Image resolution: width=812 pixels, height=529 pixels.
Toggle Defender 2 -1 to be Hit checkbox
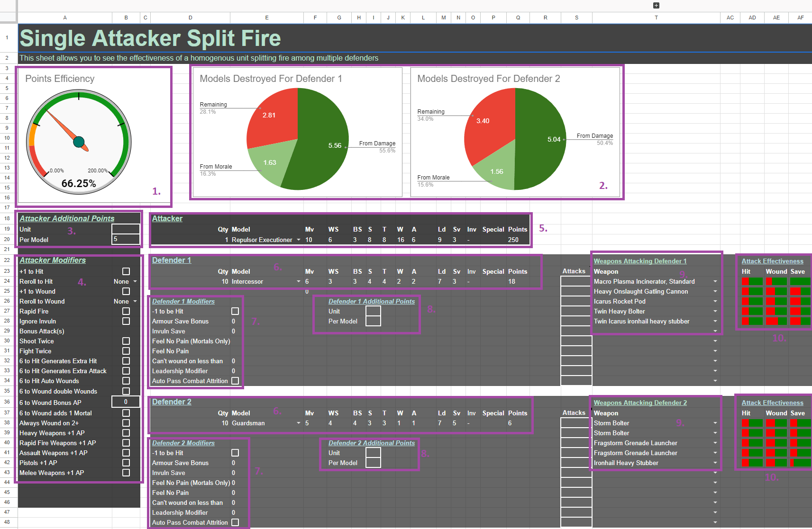[235, 453]
